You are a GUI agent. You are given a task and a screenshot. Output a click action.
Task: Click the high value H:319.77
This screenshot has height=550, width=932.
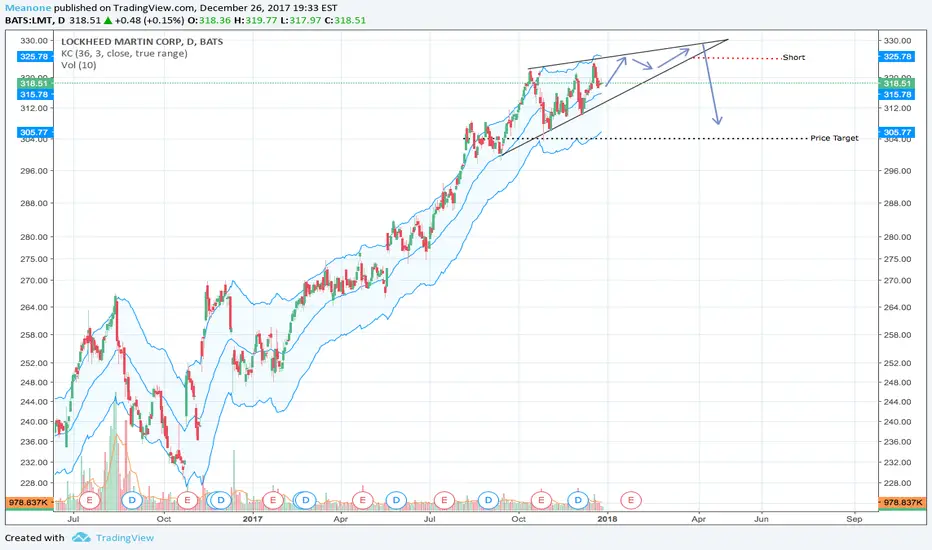click(256, 20)
